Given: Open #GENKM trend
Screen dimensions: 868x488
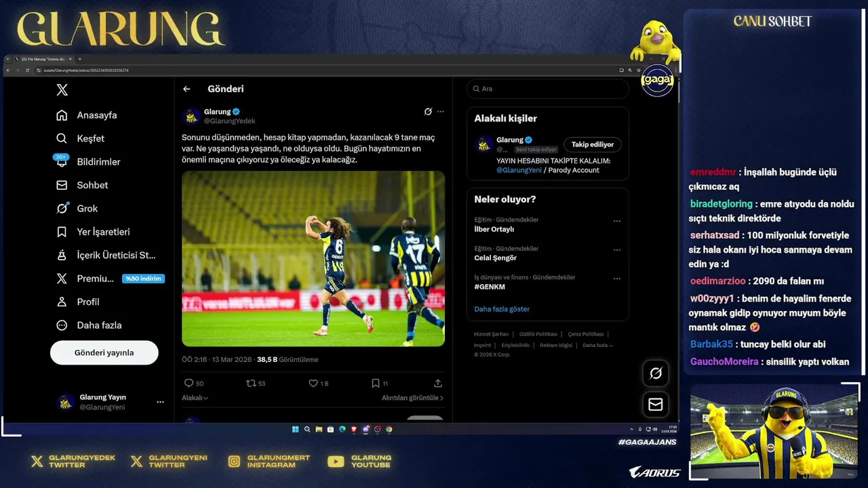Looking at the screenshot, I should coord(490,287).
